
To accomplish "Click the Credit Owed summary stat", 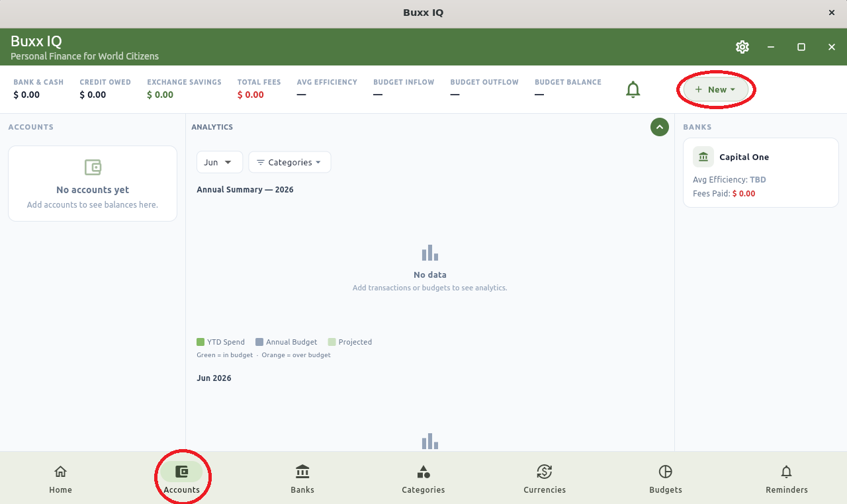I will 105,89.
